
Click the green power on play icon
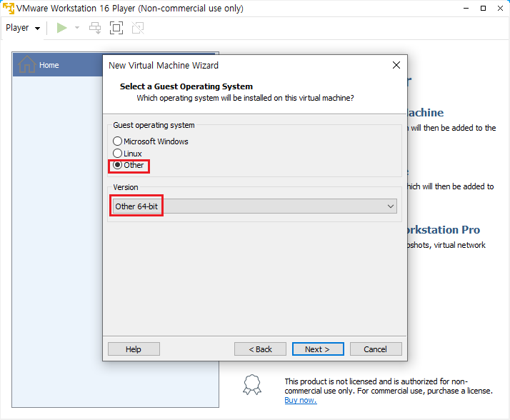(x=62, y=28)
